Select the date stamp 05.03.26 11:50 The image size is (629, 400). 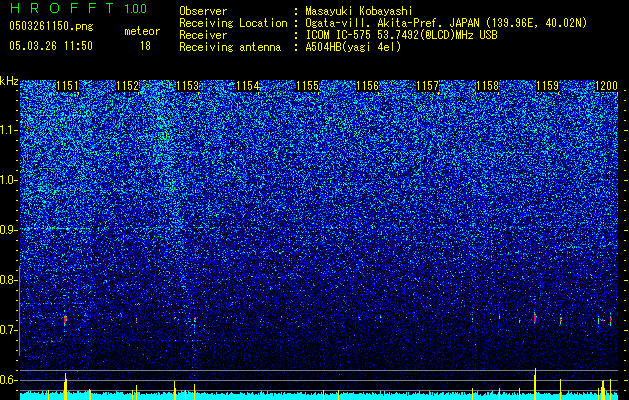pos(51,46)
